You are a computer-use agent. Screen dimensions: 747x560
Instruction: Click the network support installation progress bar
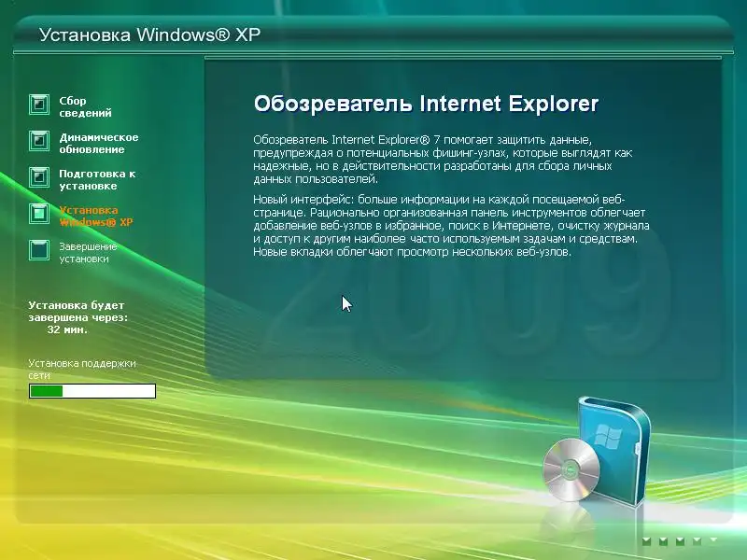pos(92,391)
